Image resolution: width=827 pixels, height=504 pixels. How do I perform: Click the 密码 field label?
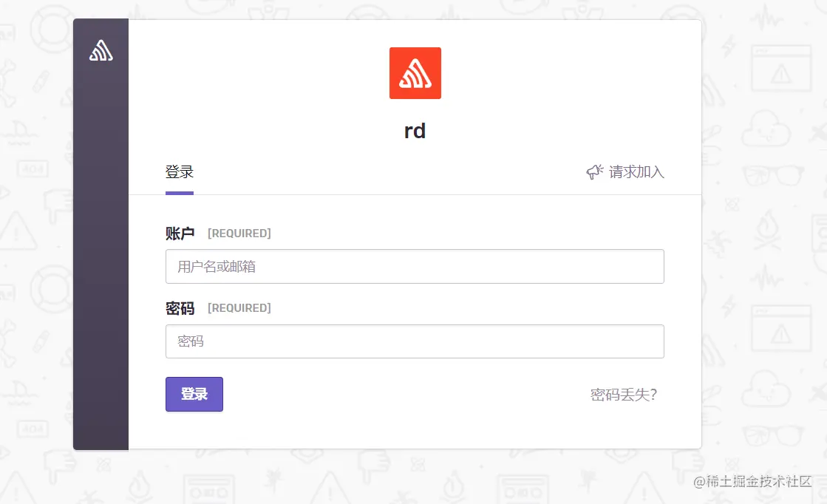180,308
